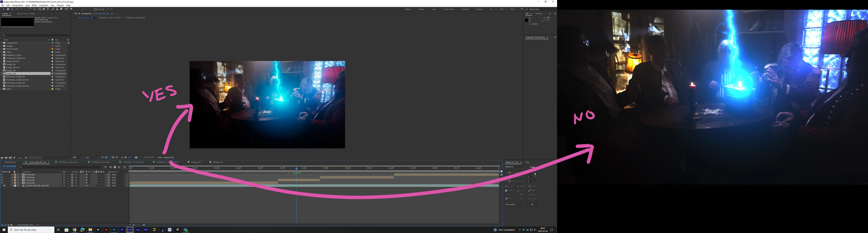Select the Type tool
Screen dimensions: 868x233
point(48,9)
